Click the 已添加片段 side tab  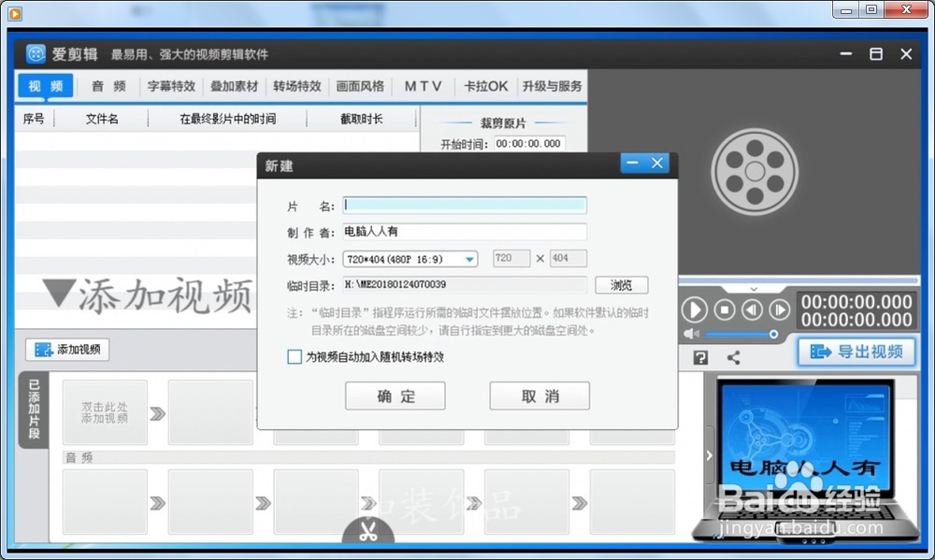tap(34, 409)
